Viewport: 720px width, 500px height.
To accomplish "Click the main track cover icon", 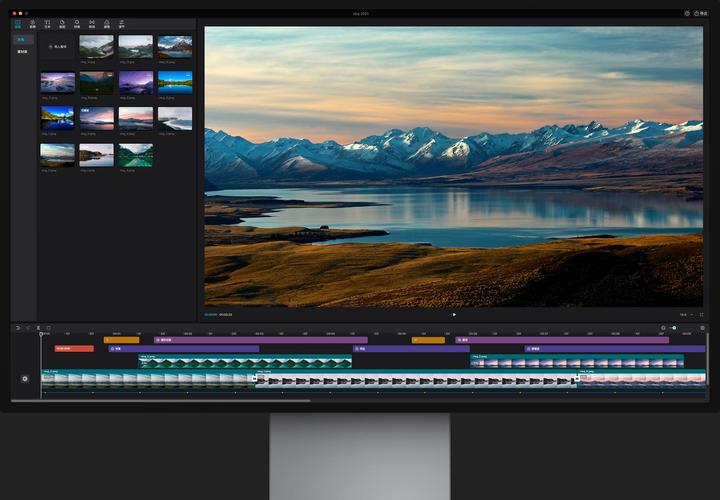I will pos(25,379).
